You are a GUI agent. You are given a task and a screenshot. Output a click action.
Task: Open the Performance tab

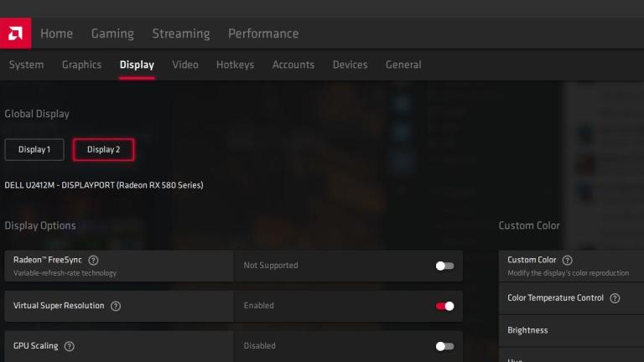[x=263, y=34]
